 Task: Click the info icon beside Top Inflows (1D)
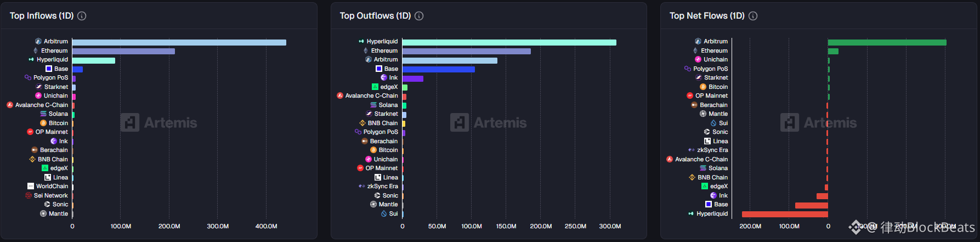click(82, 16)
